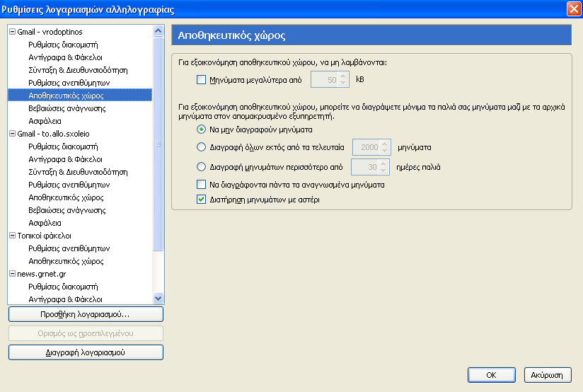Open Ρυθμίσεις ανεπιθύμητων under Gmail - to.allo.sxoleio
Image resolution: width=583 pixels, height=392 pixels.
pos(80,185)
